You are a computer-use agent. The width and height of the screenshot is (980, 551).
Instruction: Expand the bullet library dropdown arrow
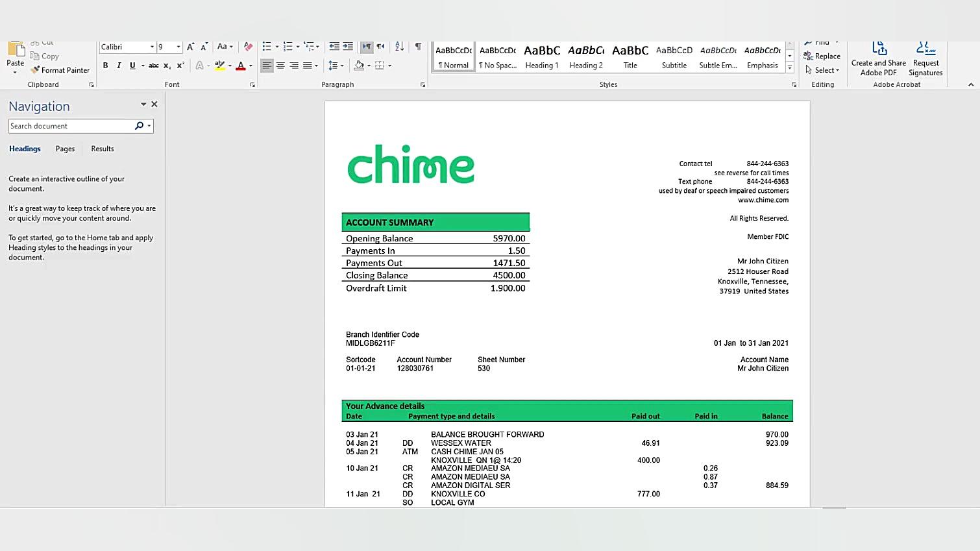pos(277,47)
